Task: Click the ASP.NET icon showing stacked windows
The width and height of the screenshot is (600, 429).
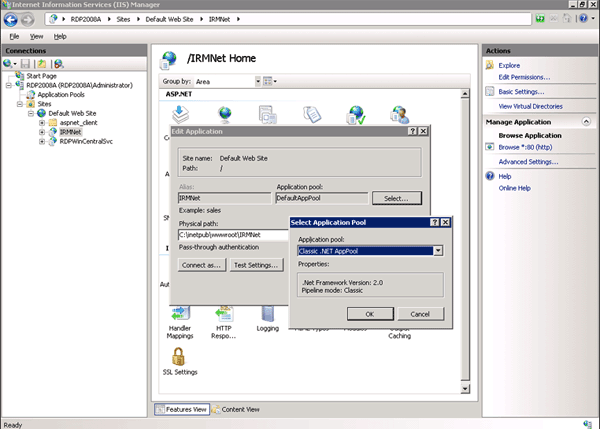Action: 267,115
